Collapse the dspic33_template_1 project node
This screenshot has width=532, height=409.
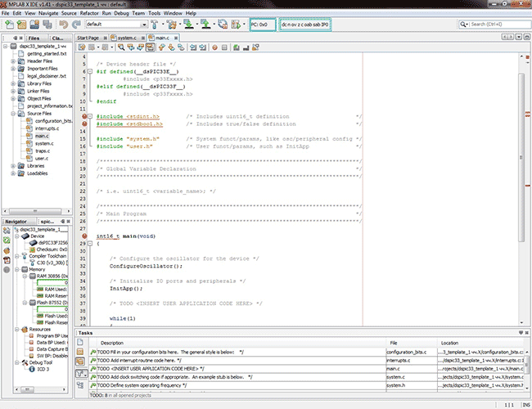[6, 46]
